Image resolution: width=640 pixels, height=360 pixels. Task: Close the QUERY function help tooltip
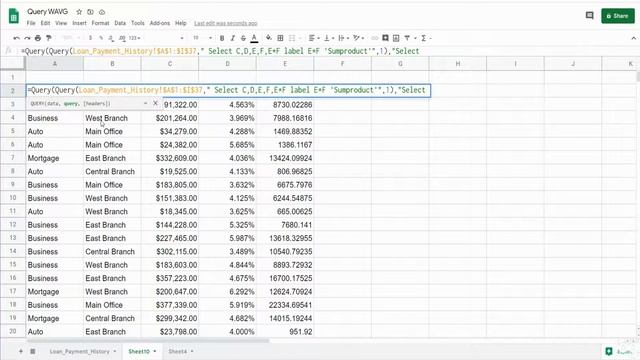click(x=155, y=103)
